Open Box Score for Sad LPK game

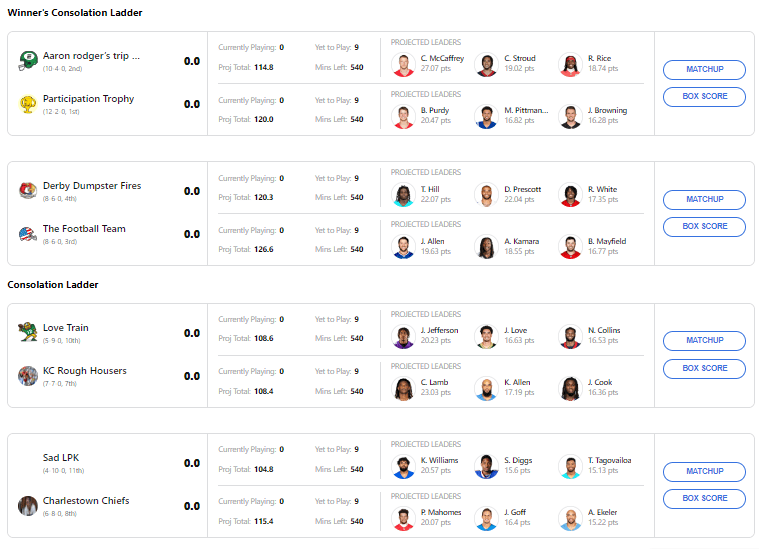click(x=704, y=498)
